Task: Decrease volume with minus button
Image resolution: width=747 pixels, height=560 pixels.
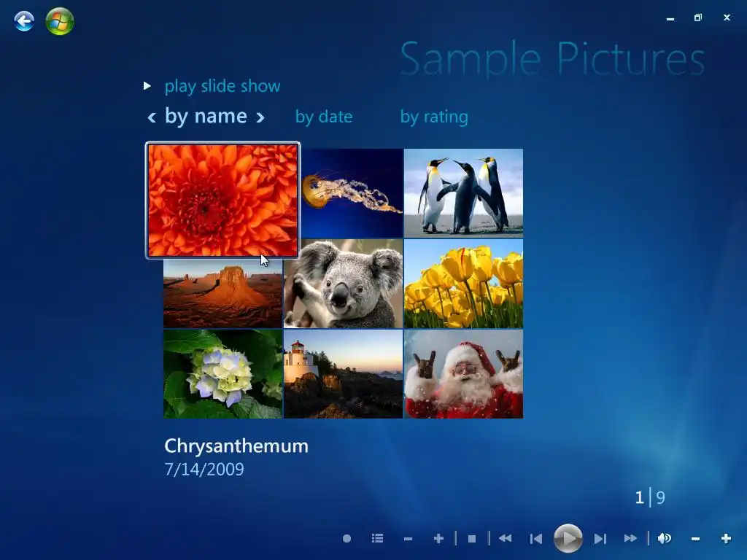Action: click(x=695, y=539)
